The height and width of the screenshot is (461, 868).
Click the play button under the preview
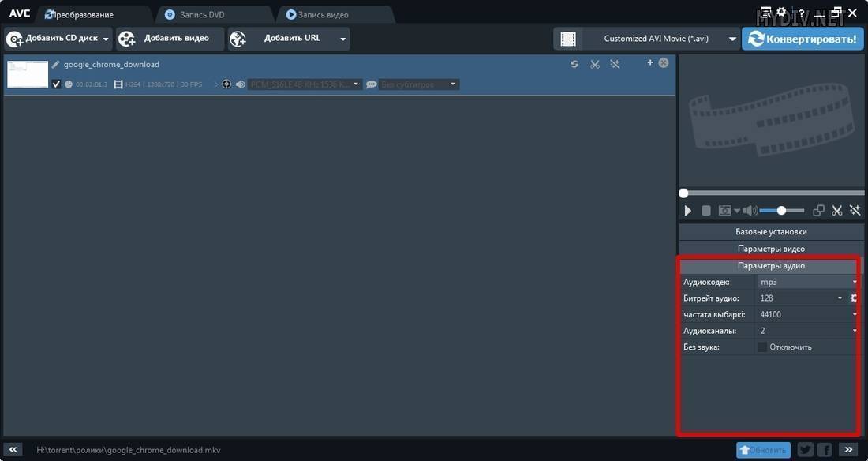(687, 211)
